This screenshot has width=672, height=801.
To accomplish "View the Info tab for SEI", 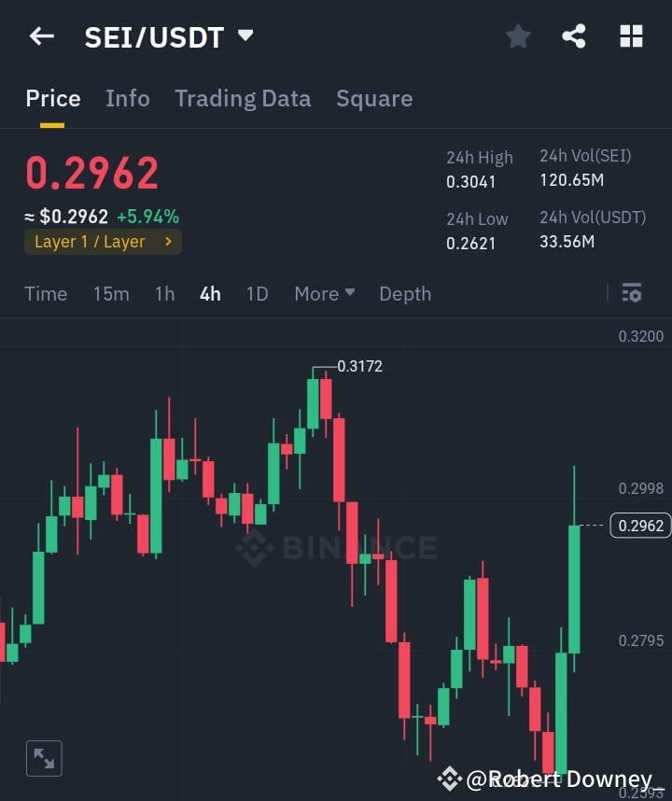I will tap(127, 98).
